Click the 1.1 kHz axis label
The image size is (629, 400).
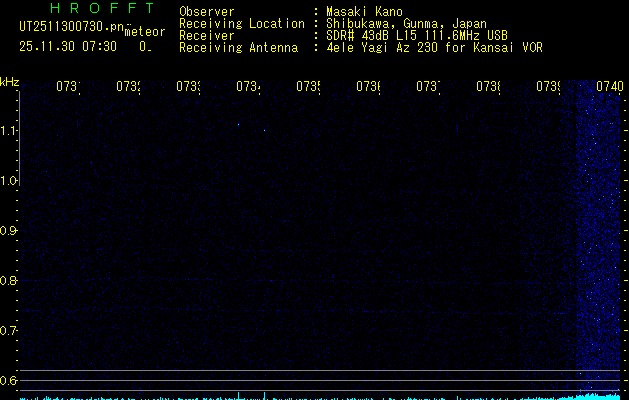click(8, 131)
